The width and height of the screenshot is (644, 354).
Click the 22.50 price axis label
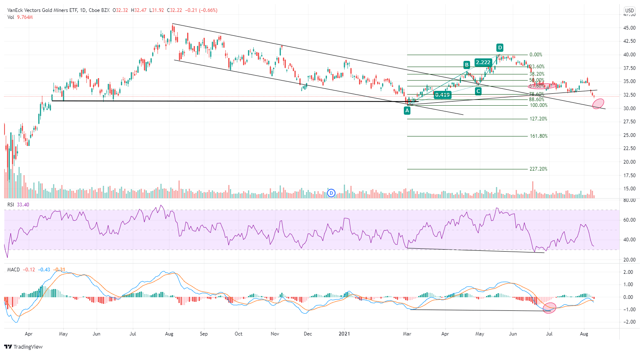coord(630,148)
